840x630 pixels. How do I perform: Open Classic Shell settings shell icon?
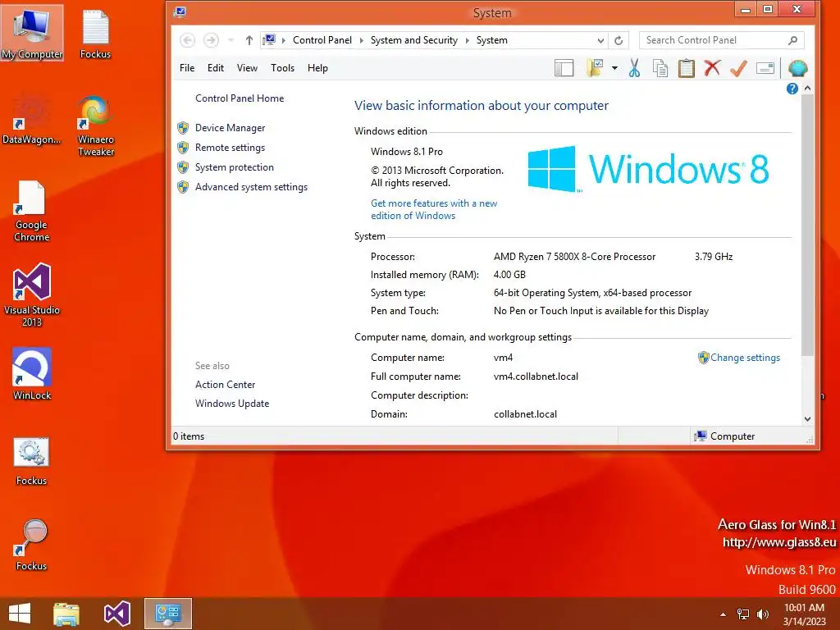tap(797, 68)
